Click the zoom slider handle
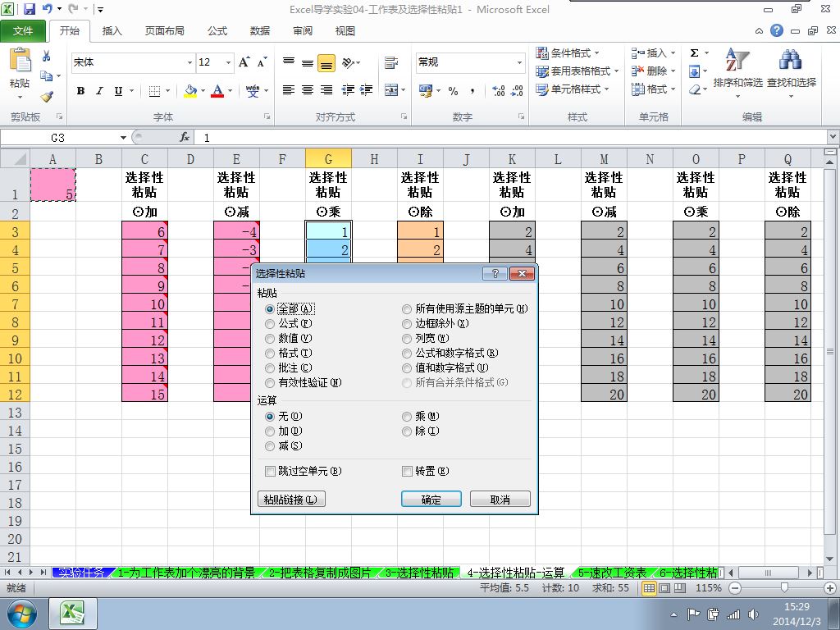This screenshot has height=630, width=840. (x=784, y=587)
